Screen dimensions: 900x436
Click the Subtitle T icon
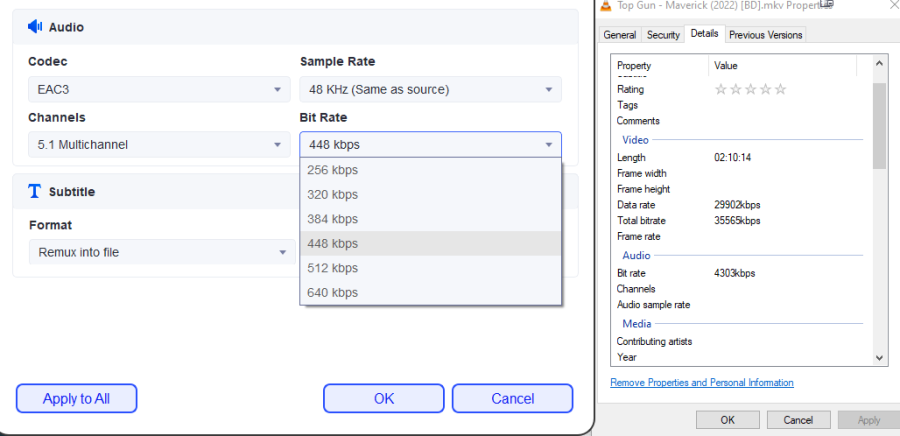click(x=34, y=191)
